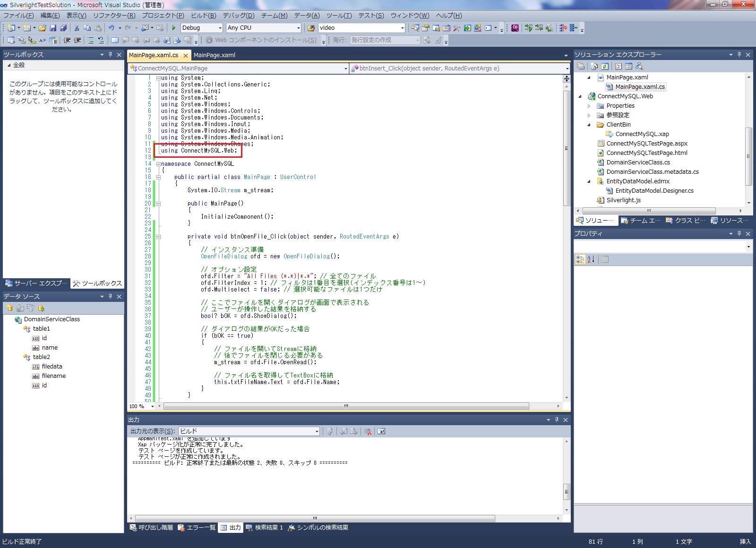The height and width of the screenshot is (548, 756).
Task: Clear All icon in Output toolbar
Action: click(368, 431)
